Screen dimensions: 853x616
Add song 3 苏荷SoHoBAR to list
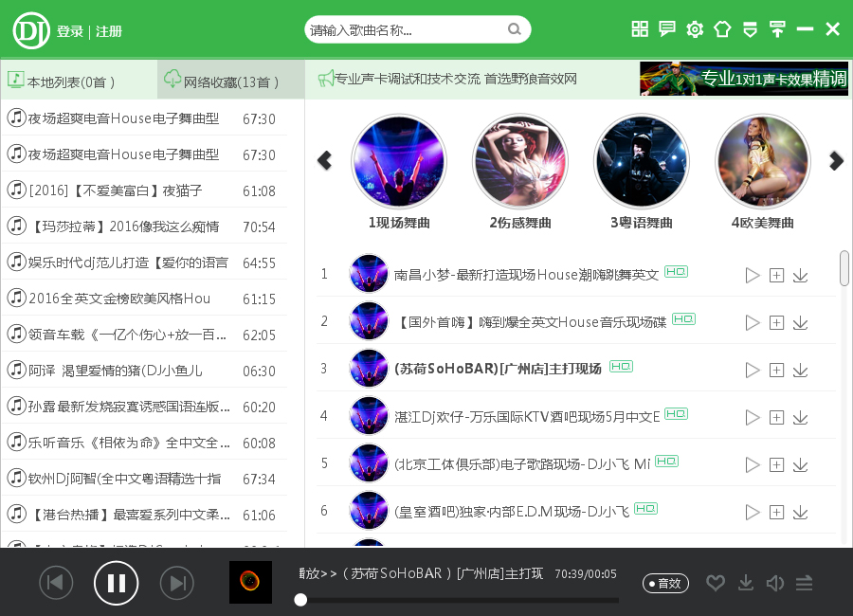(776, 370)
